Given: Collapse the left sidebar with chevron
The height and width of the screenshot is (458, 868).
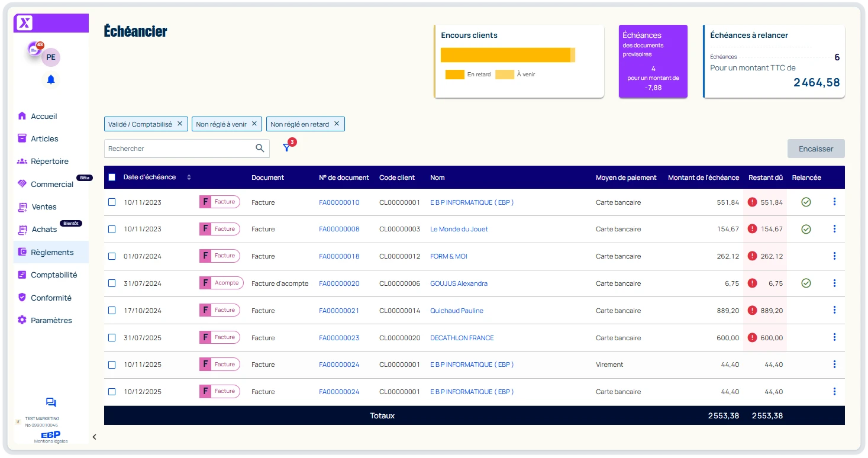Looking at the screenshot, I should [x=94, y=437].
